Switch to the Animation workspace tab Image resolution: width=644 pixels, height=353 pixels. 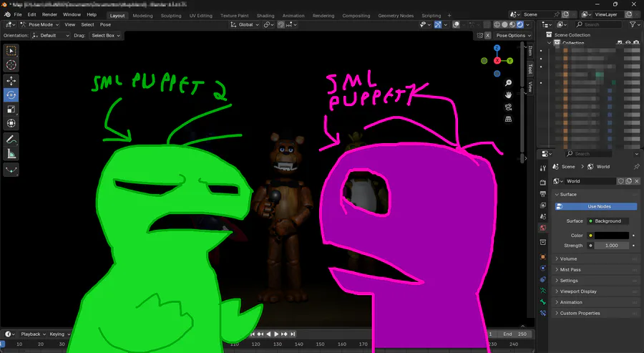point(293,16)
